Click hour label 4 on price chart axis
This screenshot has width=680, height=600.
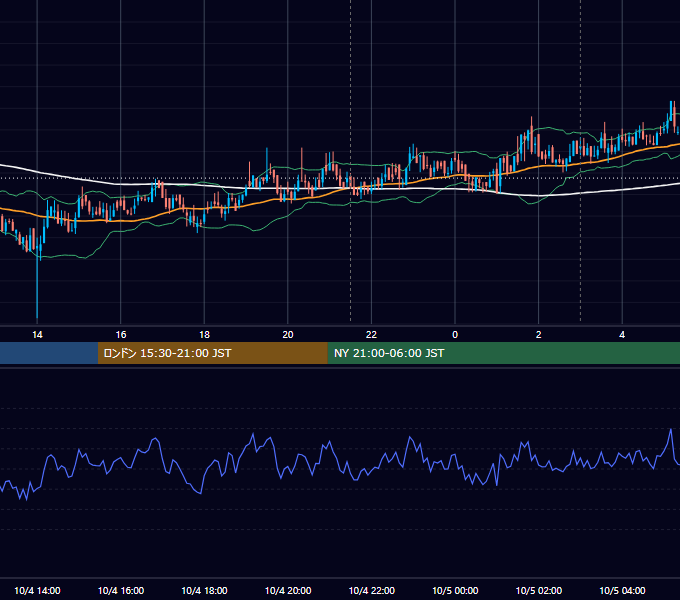click(622, 335)
